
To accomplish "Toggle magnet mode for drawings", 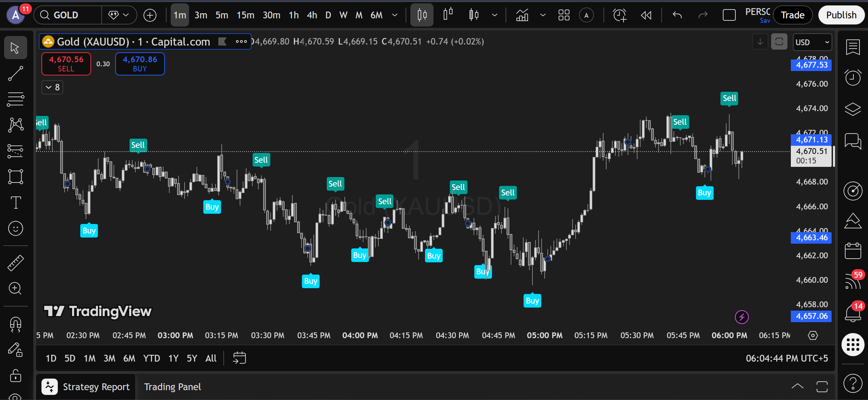I will [x=15, y=324].
